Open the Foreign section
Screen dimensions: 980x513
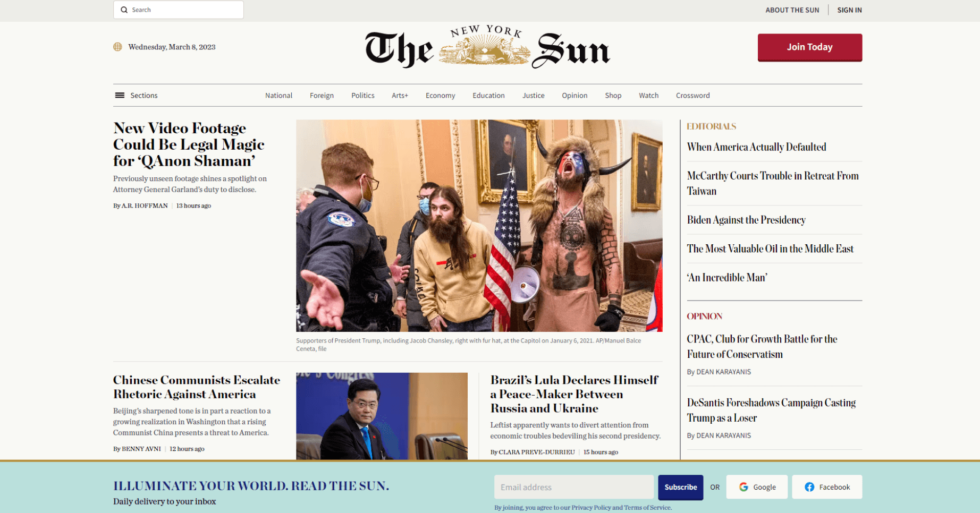[x=322, y=96]
